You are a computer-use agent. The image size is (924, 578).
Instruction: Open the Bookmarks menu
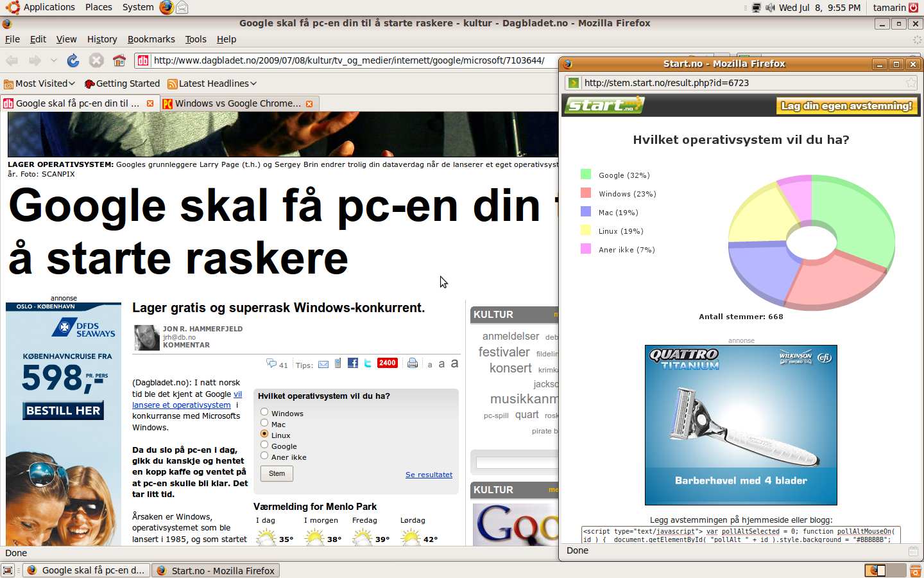pyautogui.click(x=151, y=39)
